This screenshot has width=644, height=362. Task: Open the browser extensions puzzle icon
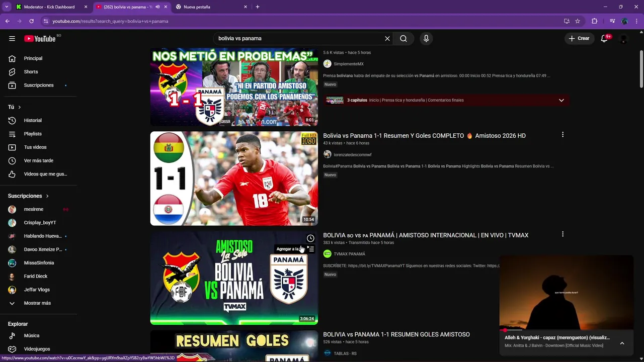(x=594, y=21)
